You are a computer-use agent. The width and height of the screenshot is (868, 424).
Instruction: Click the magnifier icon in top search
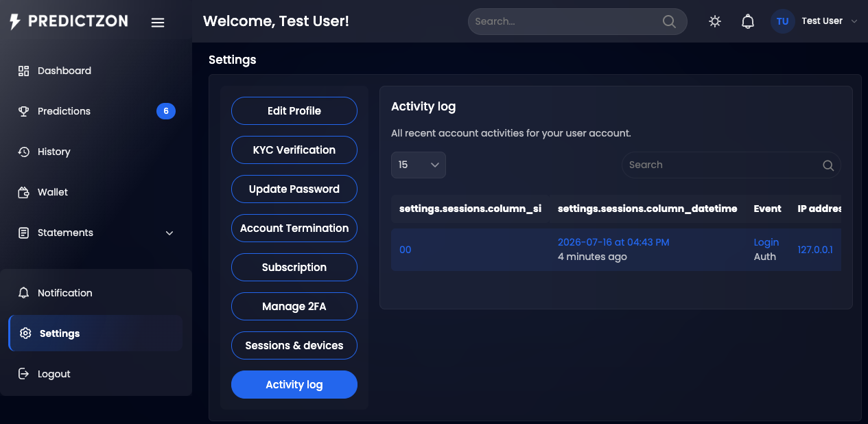click(669, 21)
